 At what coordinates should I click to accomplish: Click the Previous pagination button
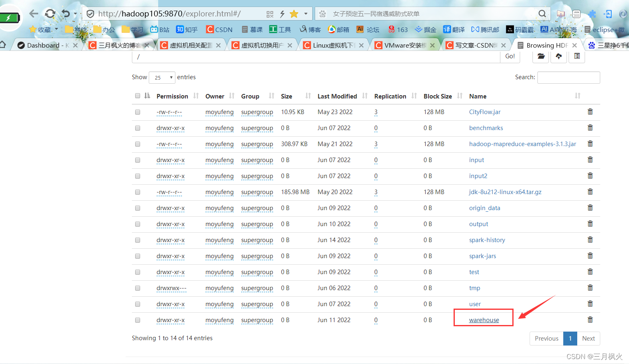coord(546,339)
